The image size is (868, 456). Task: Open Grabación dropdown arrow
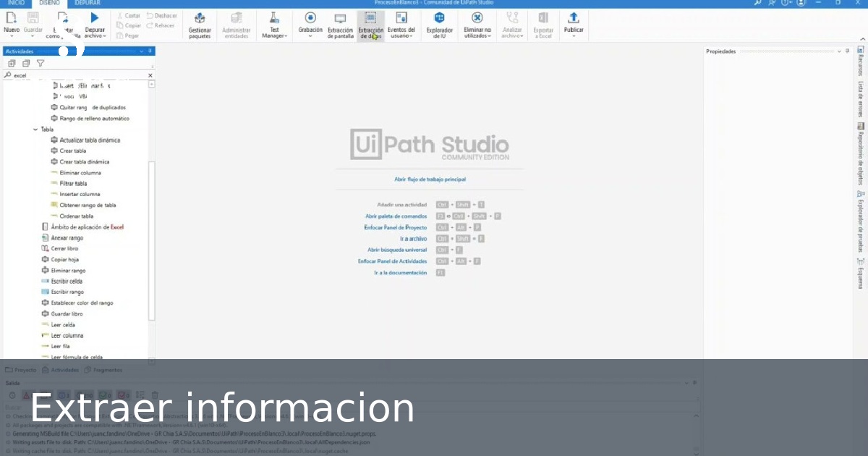[x=310, y=36]
